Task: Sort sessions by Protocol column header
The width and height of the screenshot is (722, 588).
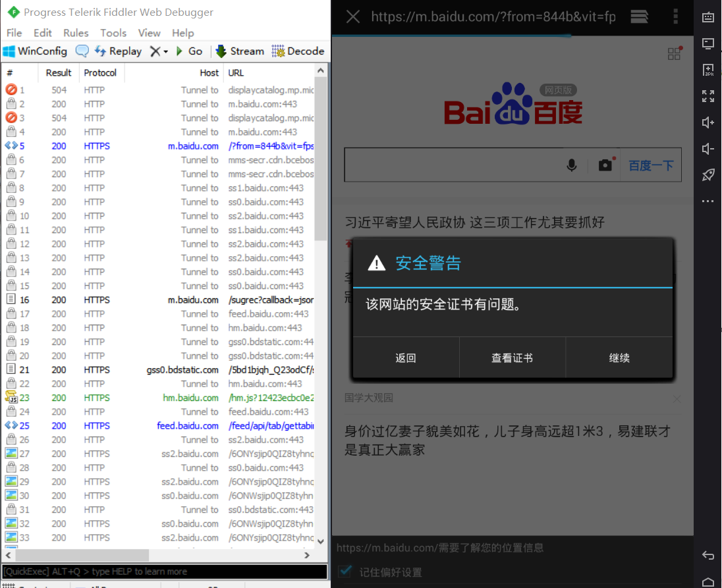Action: pos(100,72)
